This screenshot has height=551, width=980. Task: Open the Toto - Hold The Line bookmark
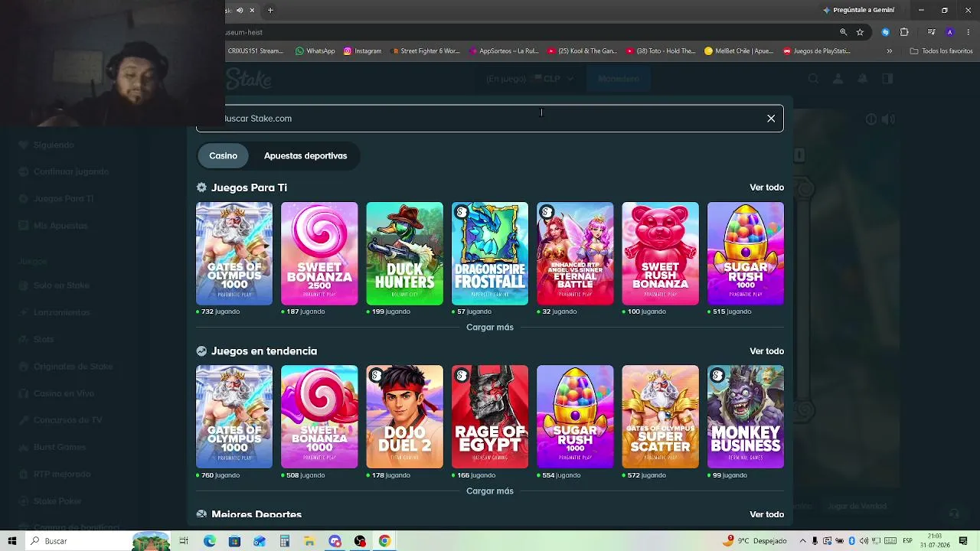point(661,51)
